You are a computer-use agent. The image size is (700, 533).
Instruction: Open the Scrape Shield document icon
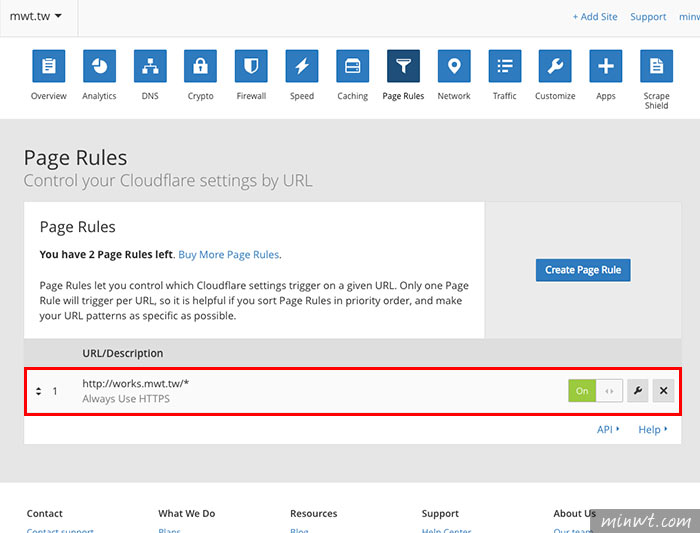656,66
